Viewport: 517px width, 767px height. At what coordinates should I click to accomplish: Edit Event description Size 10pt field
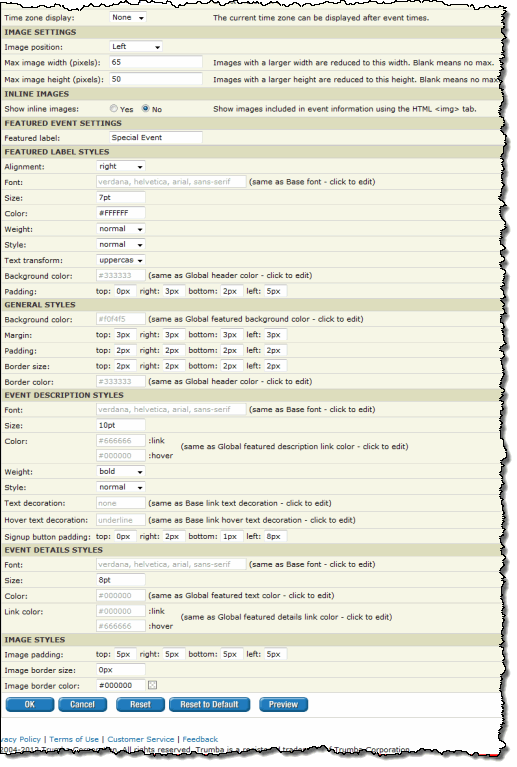point(121,425)
